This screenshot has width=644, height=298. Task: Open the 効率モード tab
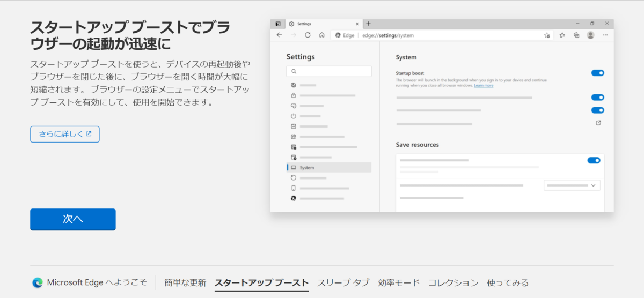click(399, 283)
